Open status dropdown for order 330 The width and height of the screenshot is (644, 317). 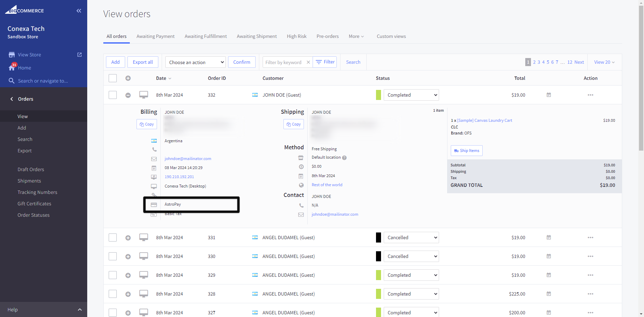[x=411, y=256]
